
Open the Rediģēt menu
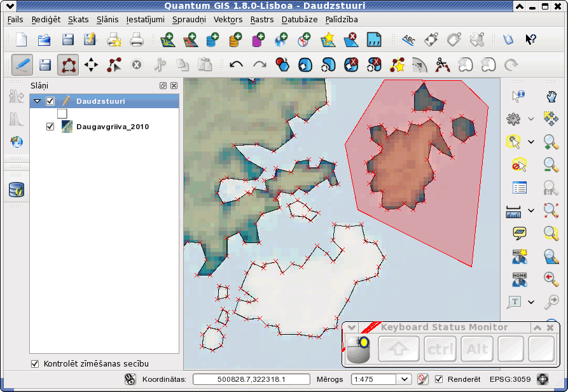[46, 20]
